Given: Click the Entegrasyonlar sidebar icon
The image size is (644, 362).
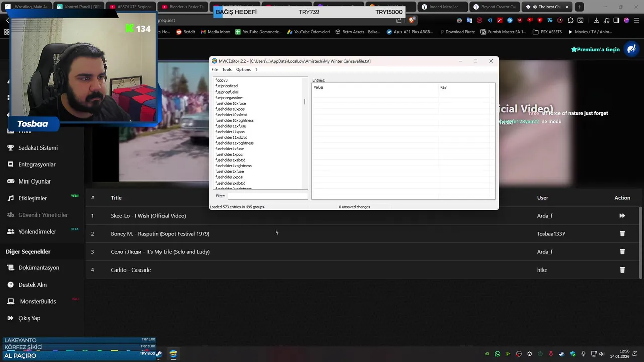Looking at the screenshot, I should tap(10, 164).
